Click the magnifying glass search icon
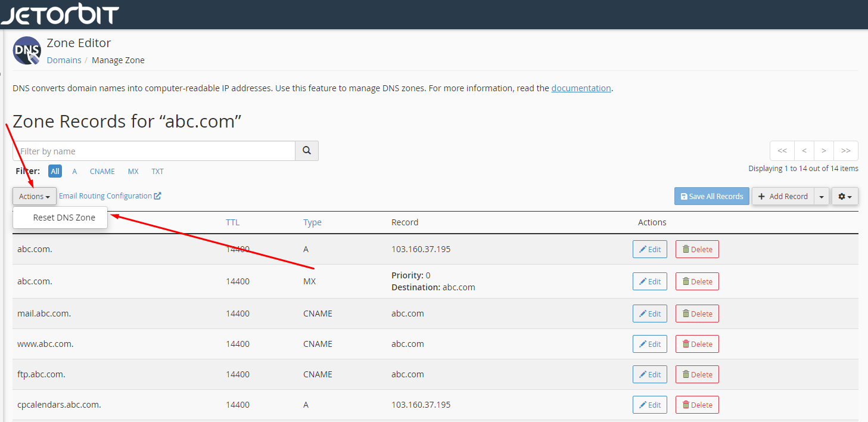The image size is (868, 422). tap(306, 150)
